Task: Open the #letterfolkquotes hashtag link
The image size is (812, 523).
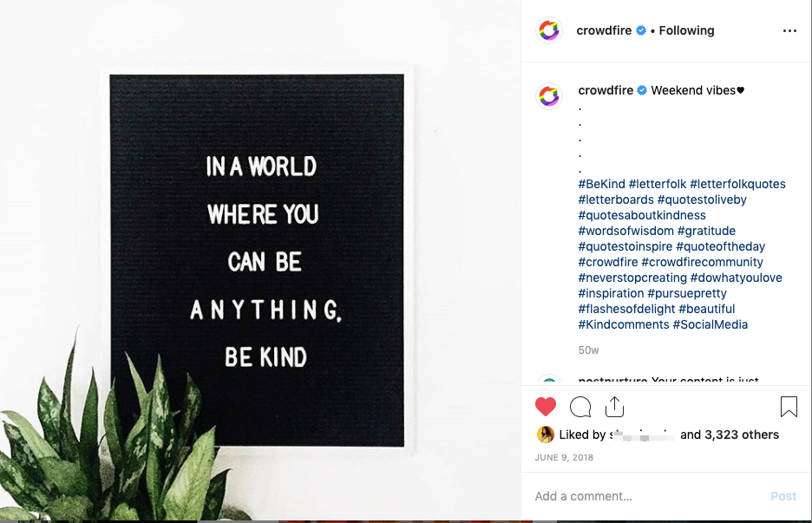Action: 737,184
